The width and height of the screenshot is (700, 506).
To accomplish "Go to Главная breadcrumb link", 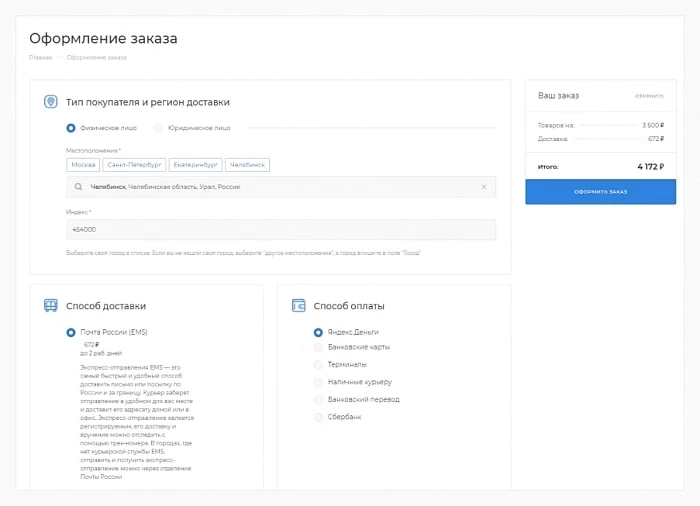I will click(40, 58).
